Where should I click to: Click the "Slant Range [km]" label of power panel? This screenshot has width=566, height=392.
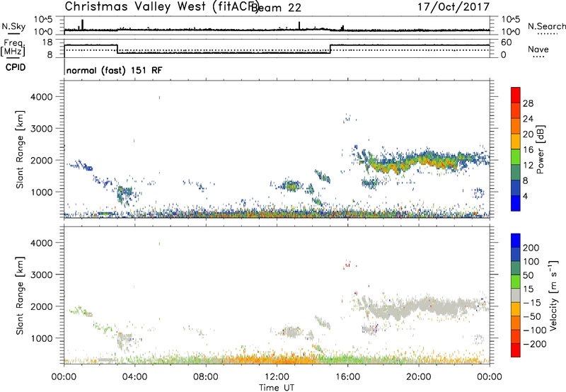point(20,149)
